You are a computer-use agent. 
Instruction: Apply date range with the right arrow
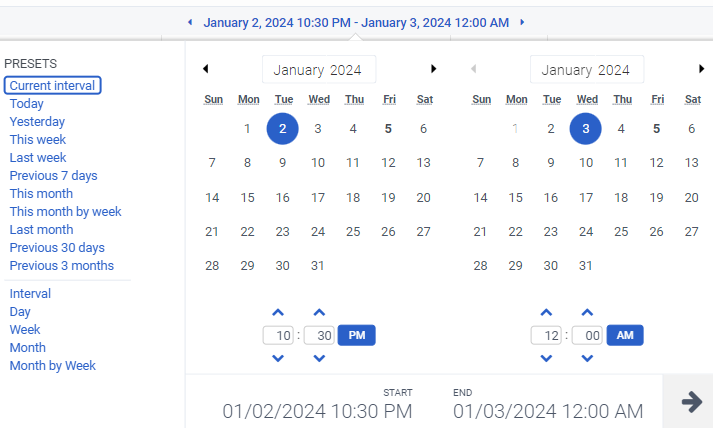coord(690,401)
